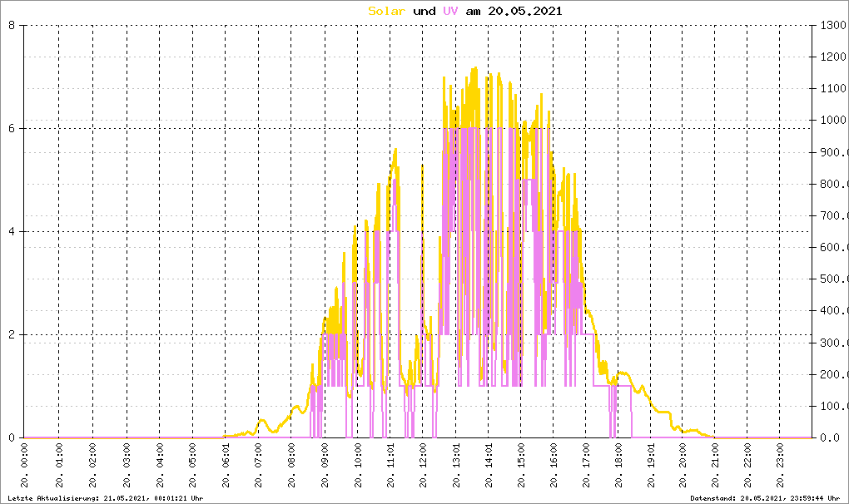The width and height of the screenshot is (849, 504).
Task: Click the '20. 03:00' time axis label
Action: [x=127, y=466]
